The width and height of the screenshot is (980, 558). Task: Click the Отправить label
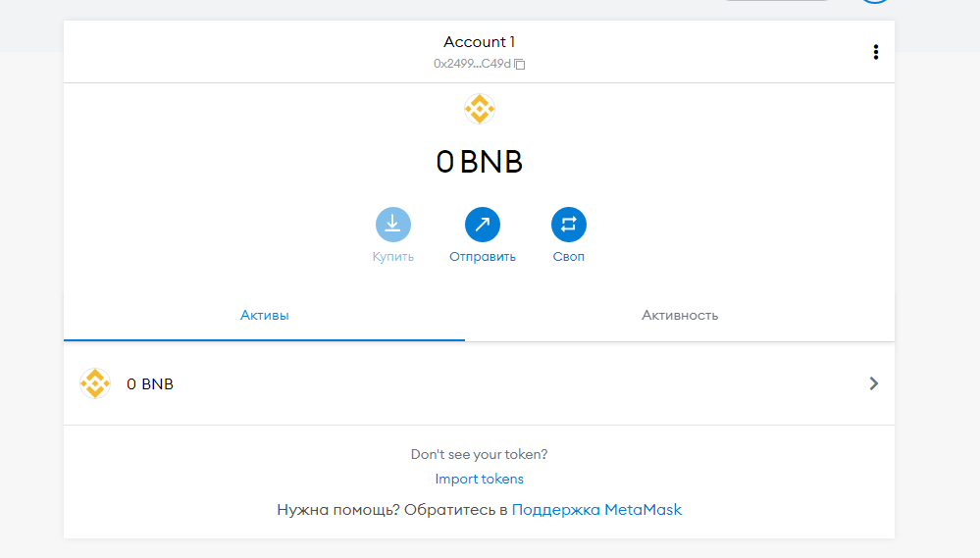coord(483,257)
